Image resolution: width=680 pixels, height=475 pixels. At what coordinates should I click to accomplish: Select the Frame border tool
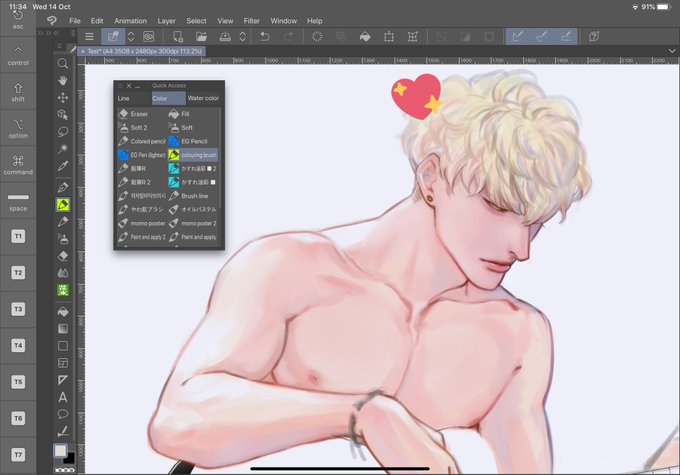point(63,363)
